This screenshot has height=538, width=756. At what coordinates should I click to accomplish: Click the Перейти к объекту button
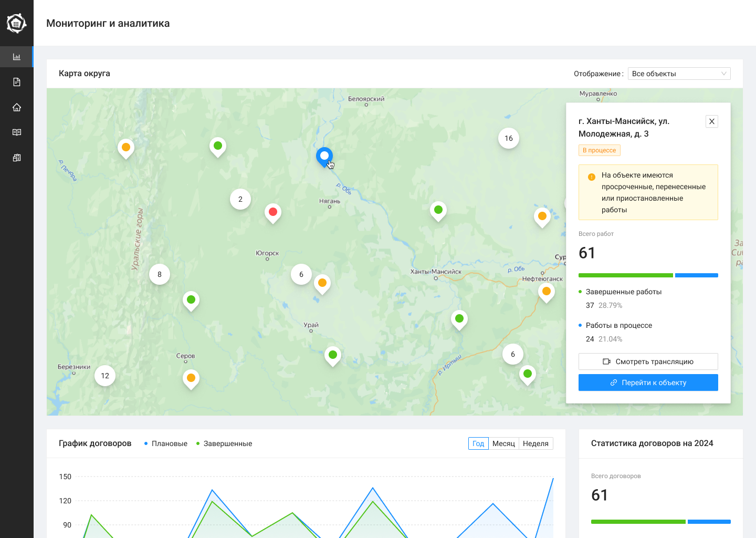pyautogui.click(x=648, y=382)
